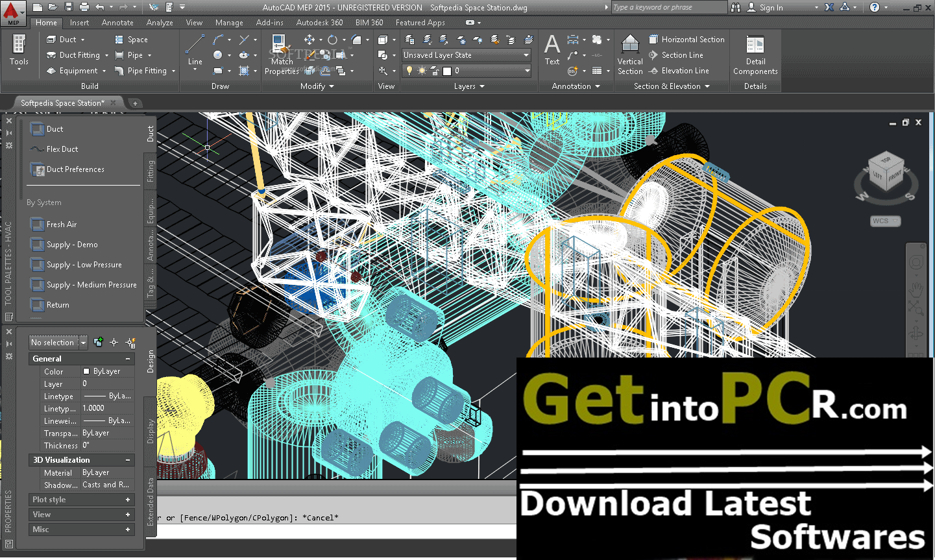Screen dimensions: 935x560
Task: Switch to the Manage ribbon tab
Action: (229, 23)
